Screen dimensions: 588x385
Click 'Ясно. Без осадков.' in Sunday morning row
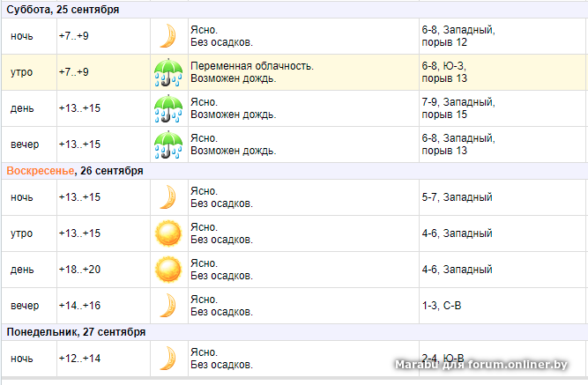point(221,233)
